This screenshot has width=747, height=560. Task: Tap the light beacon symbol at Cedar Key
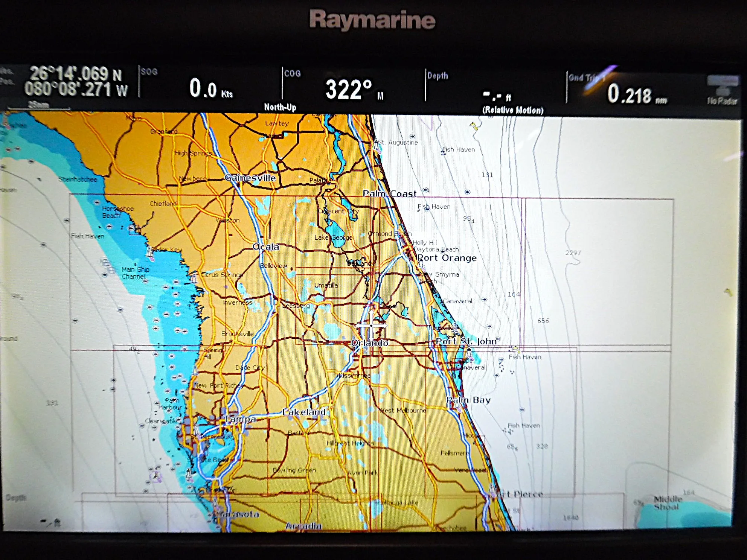pyautogui.click(x=150, y=253)
